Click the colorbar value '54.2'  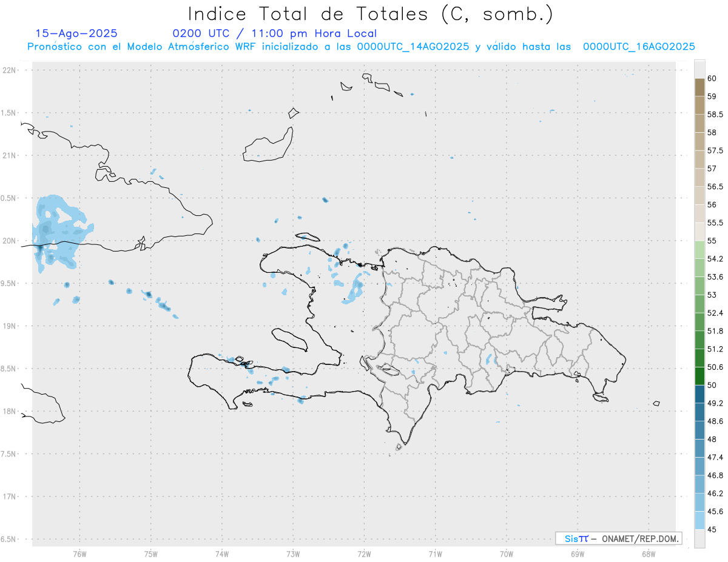[715, 259]
